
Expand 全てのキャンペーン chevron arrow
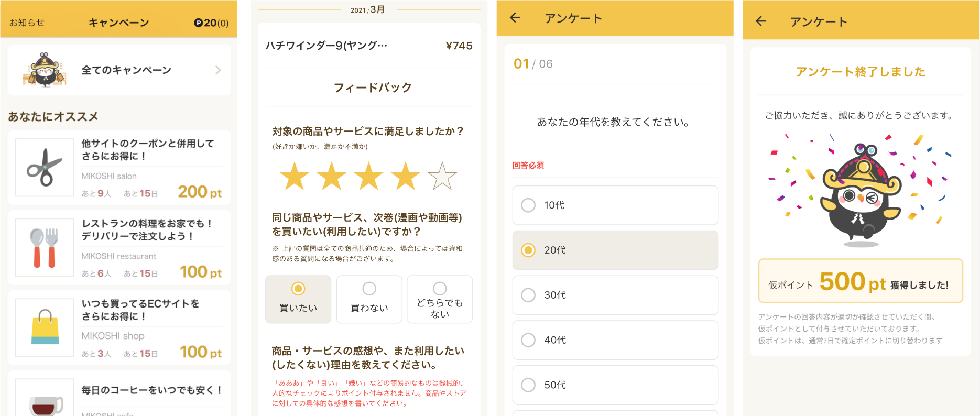click(218, 70)
